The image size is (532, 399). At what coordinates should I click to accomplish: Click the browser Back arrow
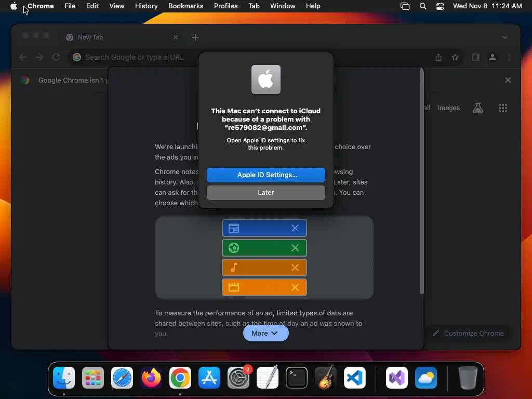click(23, 57)
